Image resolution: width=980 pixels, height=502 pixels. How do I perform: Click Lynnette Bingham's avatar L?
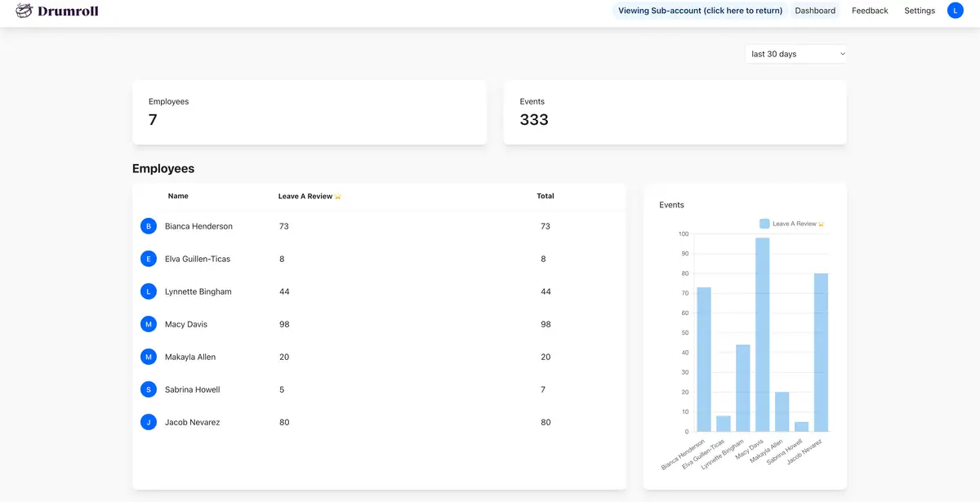(149, 291)
